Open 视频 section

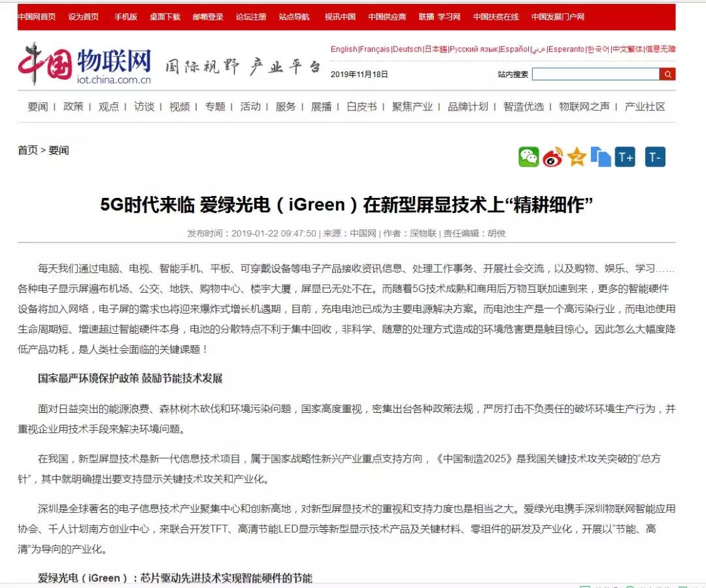[x=180, y=106]
